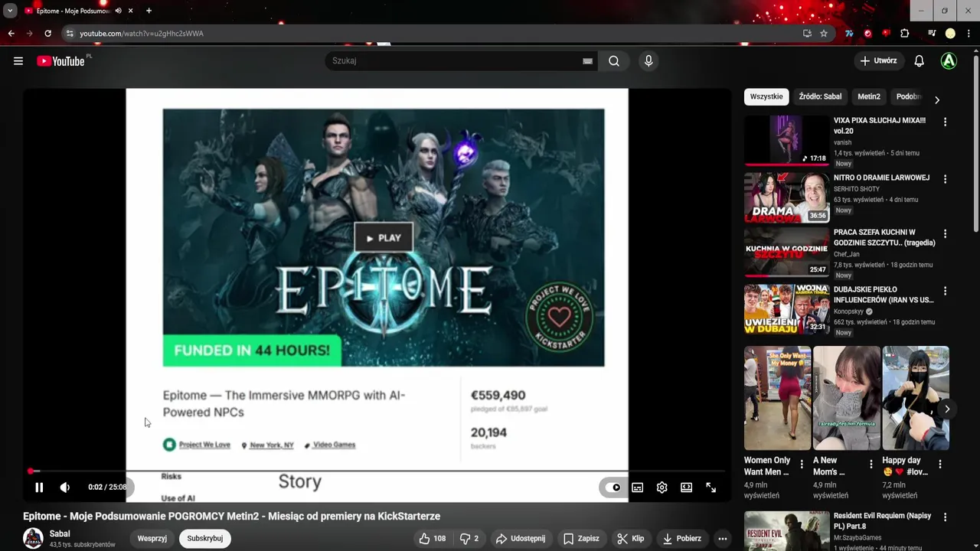Switch to theater mode
The image size is (980, 551).
(687, 487)
